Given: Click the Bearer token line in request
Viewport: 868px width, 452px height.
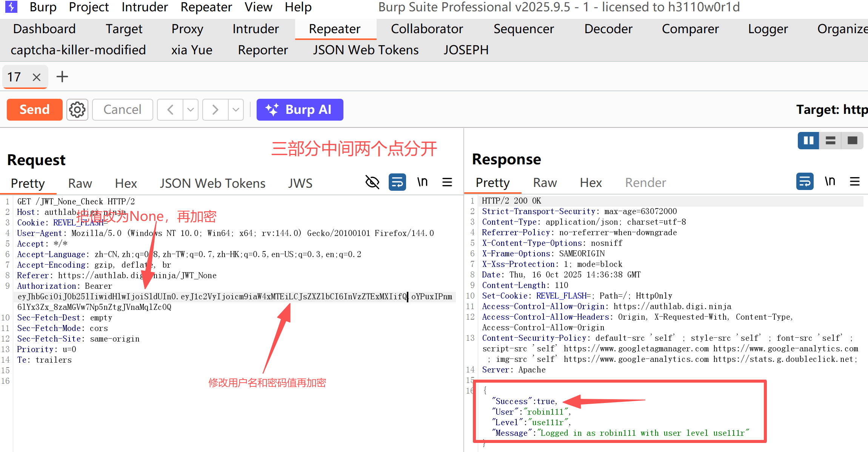Looking at the screenshot, I should pyautogui.click(x=211, y=297).
